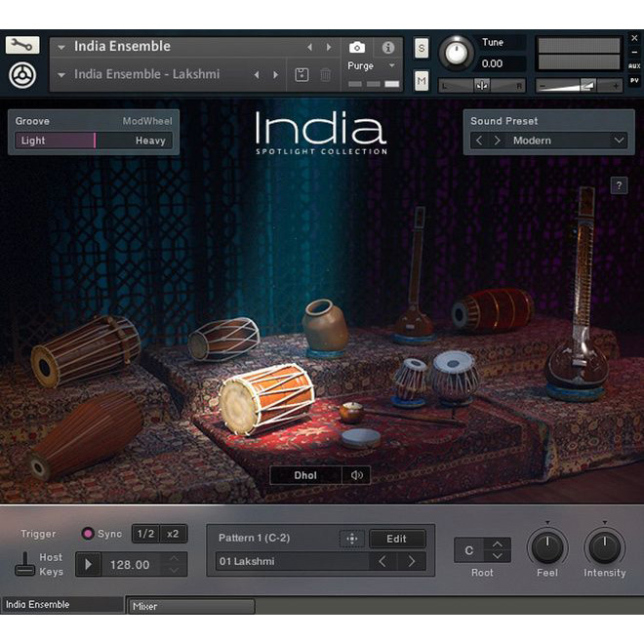Delete snapshot with the trash icon
Screen dimensions: 644x644
tap(325, 75)
